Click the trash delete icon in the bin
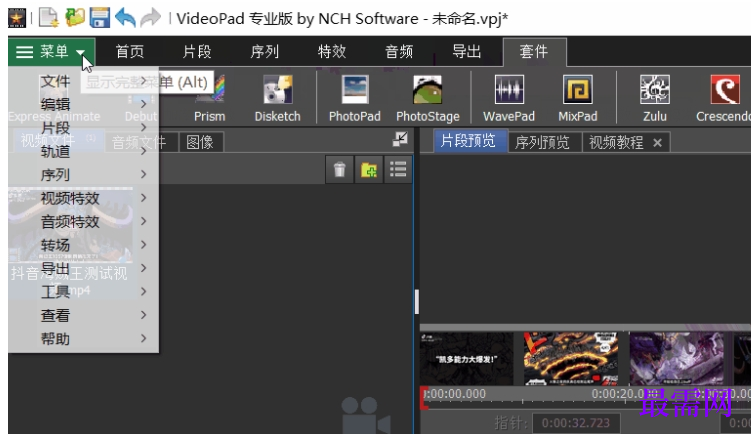The width and height of the screenshot is (751, 434). point(340,170)
